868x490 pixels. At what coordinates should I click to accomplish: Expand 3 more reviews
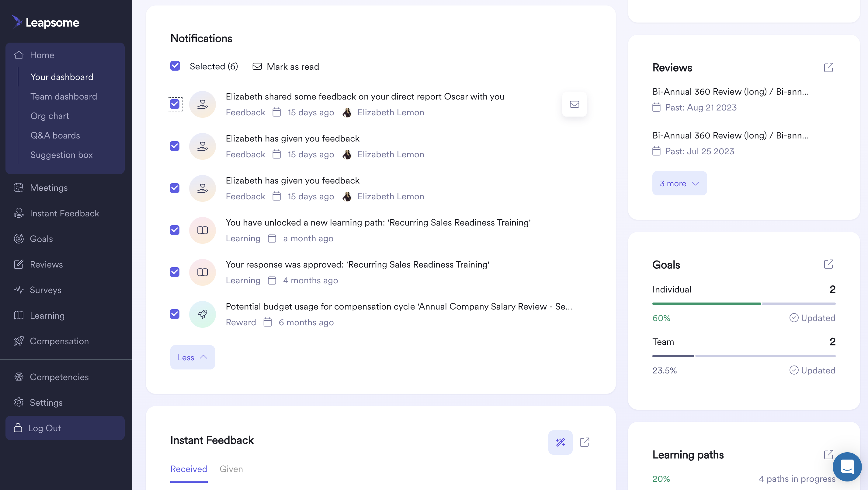click(679, 183)
